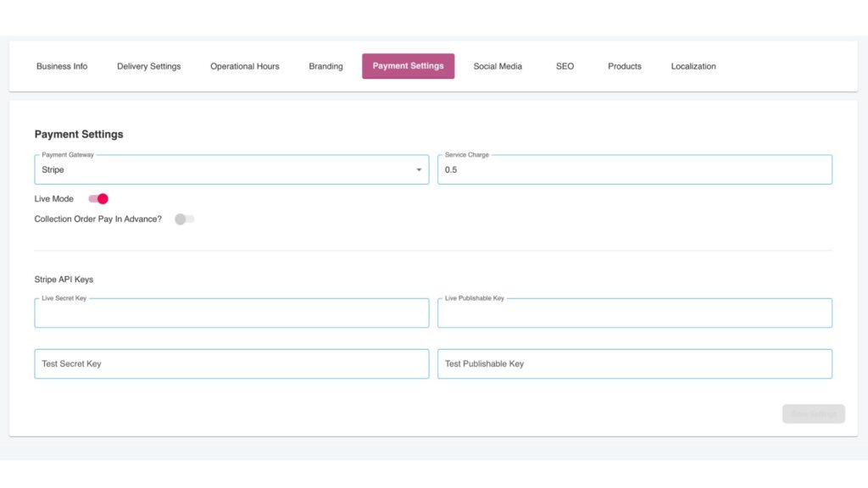Click the Payment Gateway dropdown arrow
Screen dimensions: 868x488
[x=418, y=170]
